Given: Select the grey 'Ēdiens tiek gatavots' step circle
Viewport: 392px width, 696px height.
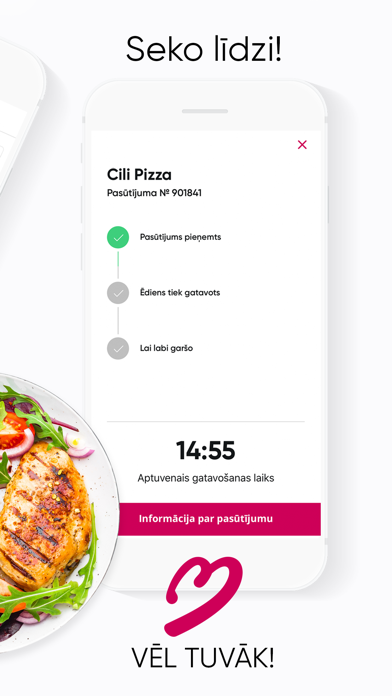Looking at the screenshot, I should 118,293.
